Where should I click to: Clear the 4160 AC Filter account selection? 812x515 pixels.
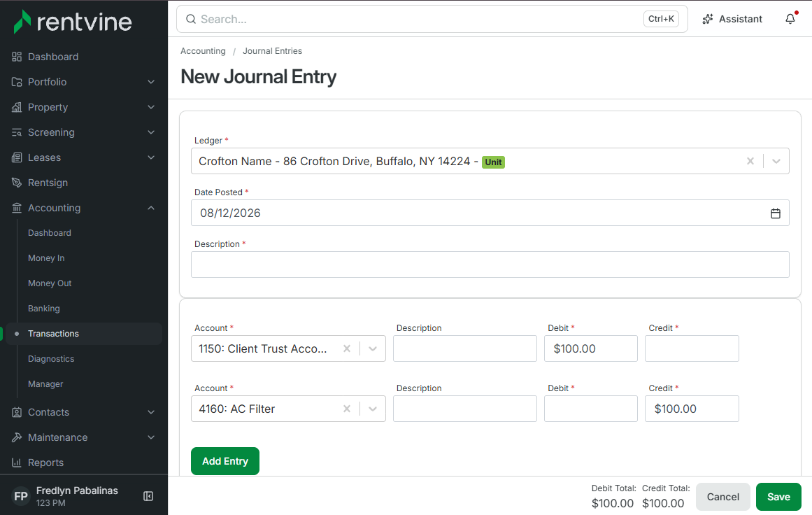point(347,409)
